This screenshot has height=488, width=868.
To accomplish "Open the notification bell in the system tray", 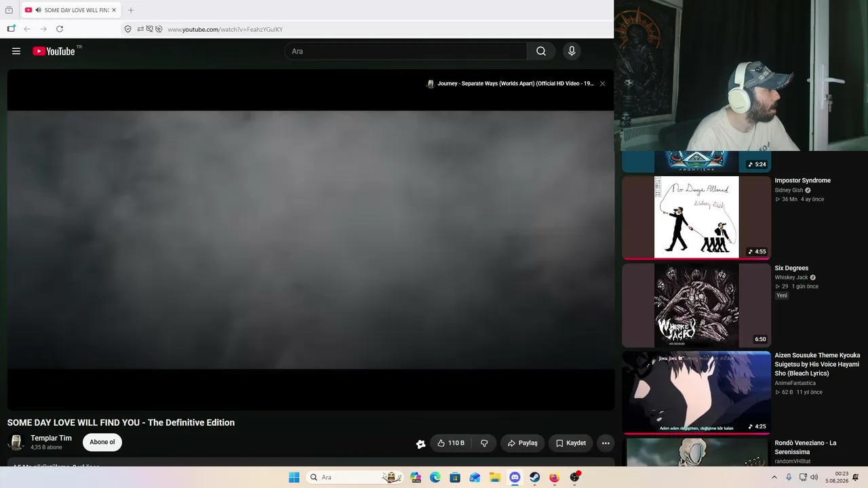I will click(x=856, y=477).
